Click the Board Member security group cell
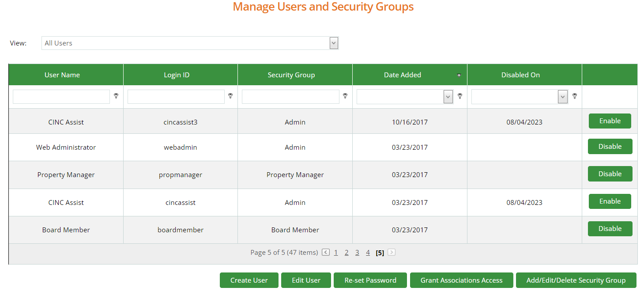 click(x=295, y=230)
